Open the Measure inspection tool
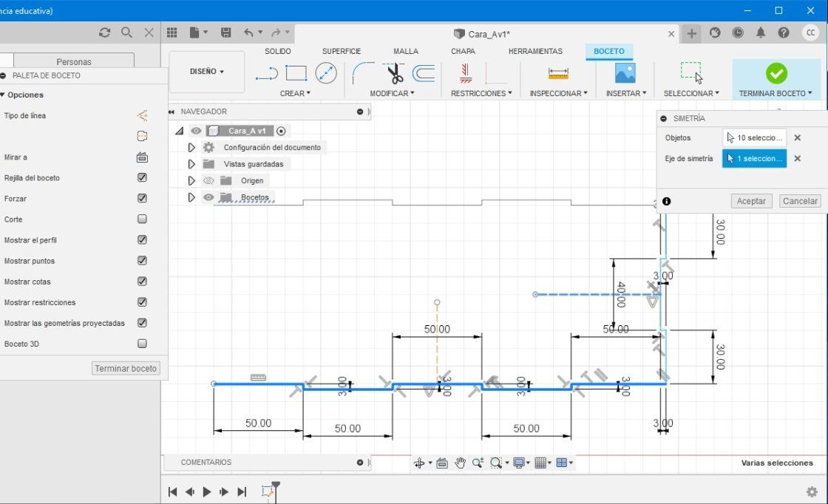Image resolution: width=828 pixels, height=504 pixels. [558, 73]
